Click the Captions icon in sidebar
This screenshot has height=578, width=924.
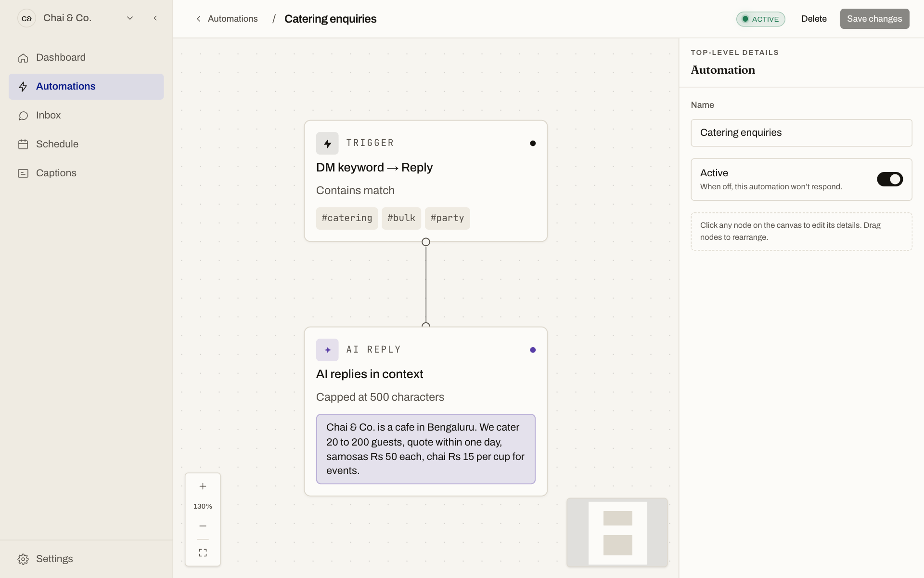(23, 173)
